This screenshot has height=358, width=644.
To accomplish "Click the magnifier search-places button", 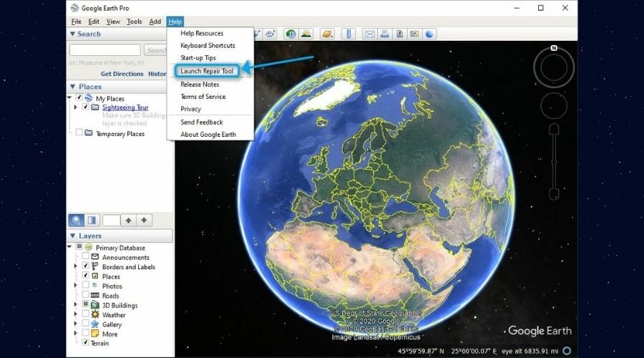I will pos(77,221).
